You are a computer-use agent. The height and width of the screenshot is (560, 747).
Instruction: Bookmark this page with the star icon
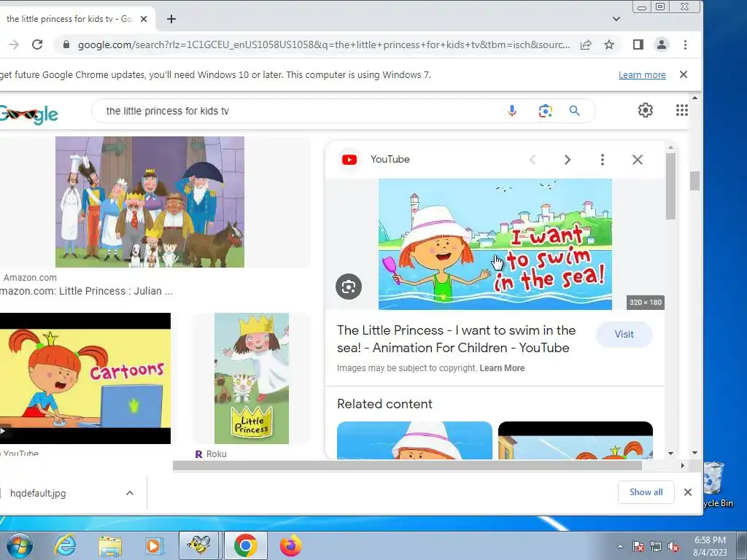click(609, 44)
